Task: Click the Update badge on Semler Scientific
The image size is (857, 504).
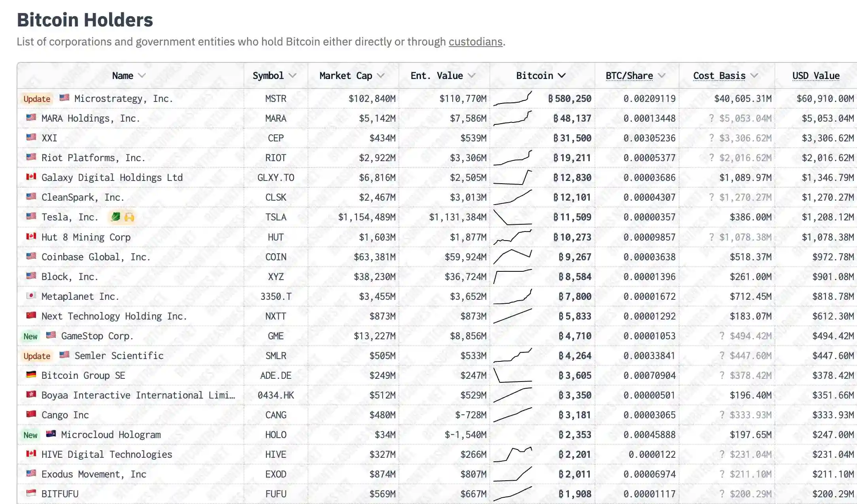Action: point(37,356)
